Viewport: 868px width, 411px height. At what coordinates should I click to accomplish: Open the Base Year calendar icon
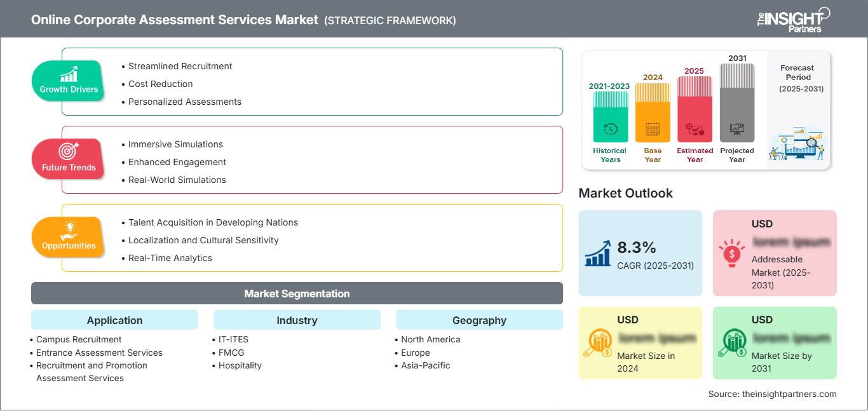652,128
